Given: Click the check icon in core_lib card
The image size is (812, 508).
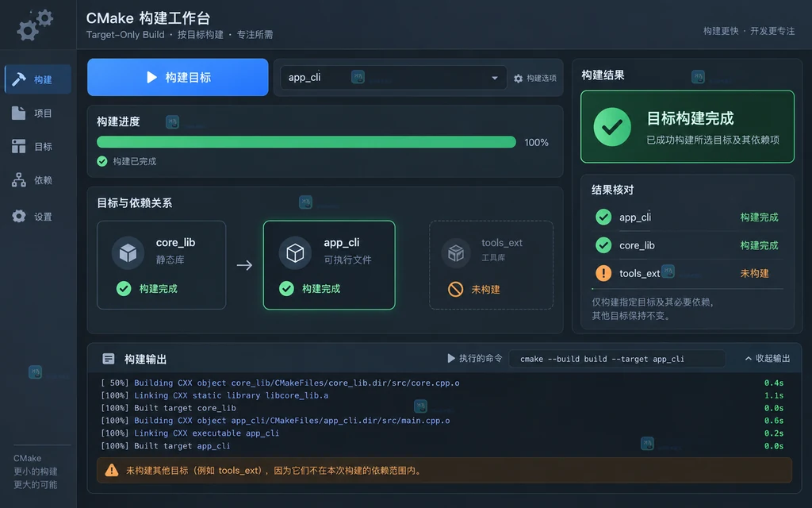Looking at the screenshot, I should point(124,288).
